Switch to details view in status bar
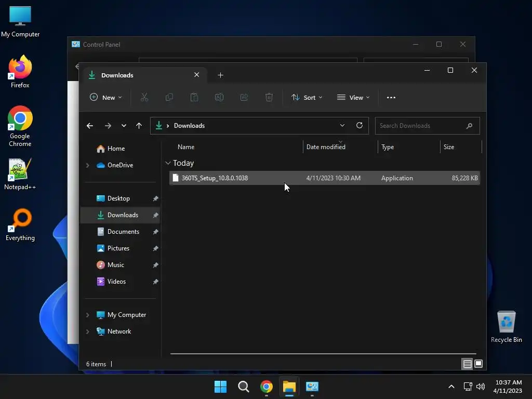Screen dimensions: 532x399 pos(467,364)
